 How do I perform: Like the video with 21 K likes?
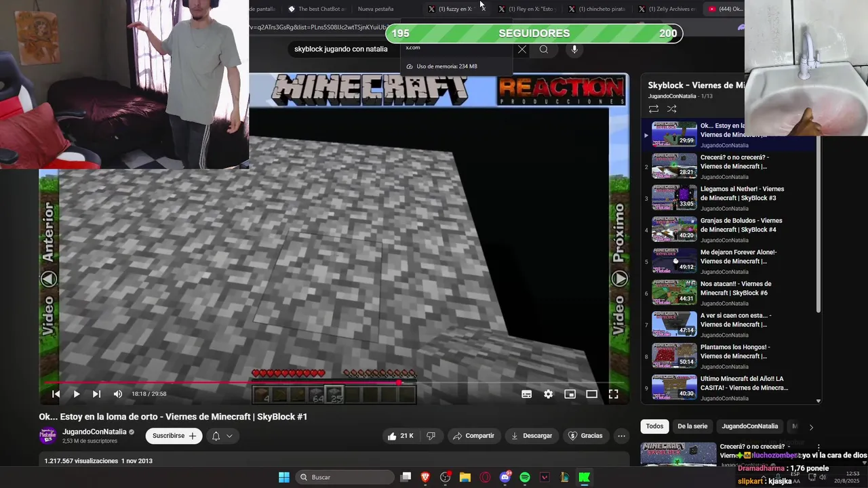pos(401,436)
